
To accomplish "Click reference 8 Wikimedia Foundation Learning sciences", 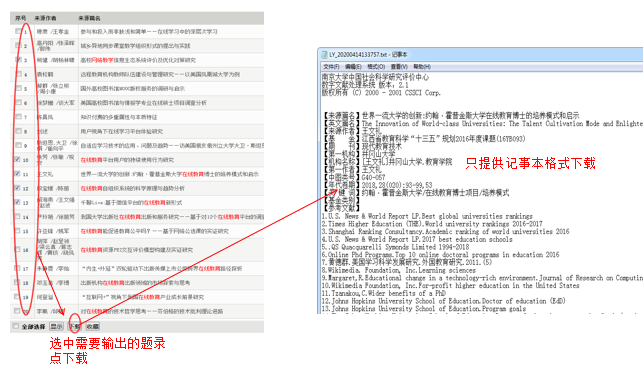I will pos(399,270).
